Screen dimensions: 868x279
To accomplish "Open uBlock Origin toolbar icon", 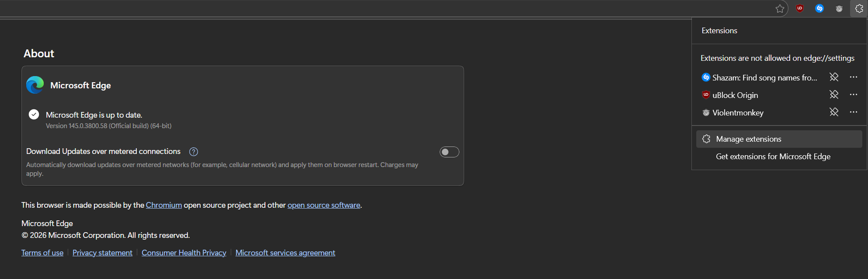I will tap(800, 8).
